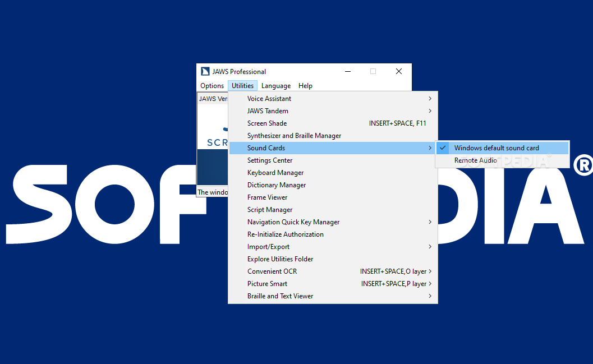Viewport: 593px width, 364px height.
Task: Expand the JAWS Tandem arrow
Action: click(430, 110)
